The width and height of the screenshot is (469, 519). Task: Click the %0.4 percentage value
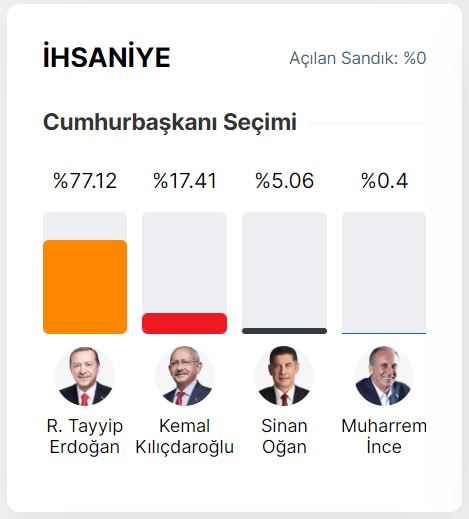[x=384, y=181]
